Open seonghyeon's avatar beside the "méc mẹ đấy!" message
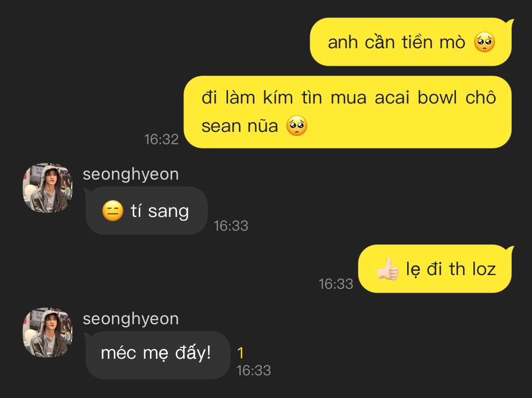The image size is (532, 398). 47,333
